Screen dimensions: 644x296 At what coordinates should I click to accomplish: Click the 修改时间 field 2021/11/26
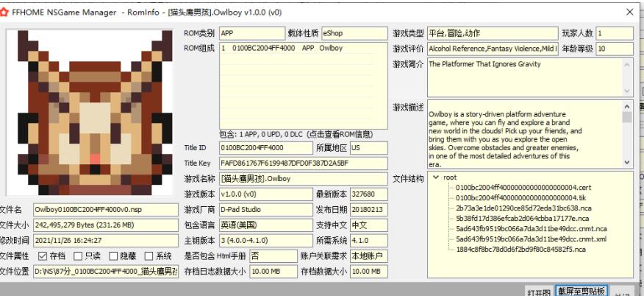coord(106,241)
